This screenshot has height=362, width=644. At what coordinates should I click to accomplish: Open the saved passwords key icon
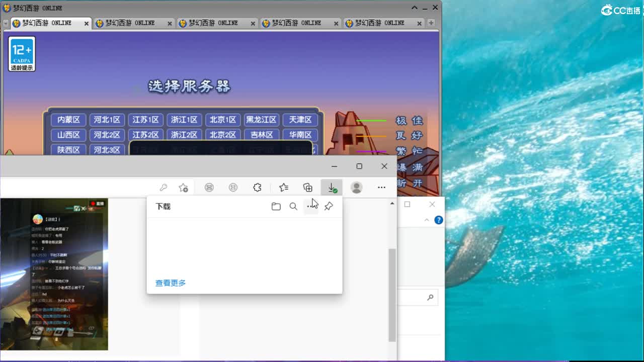click(x=164, y=188)
